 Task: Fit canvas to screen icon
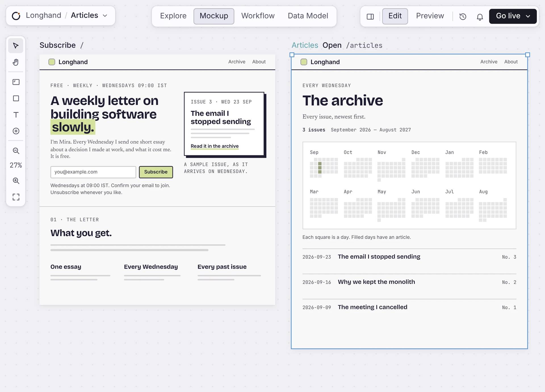tap(16, 197)
